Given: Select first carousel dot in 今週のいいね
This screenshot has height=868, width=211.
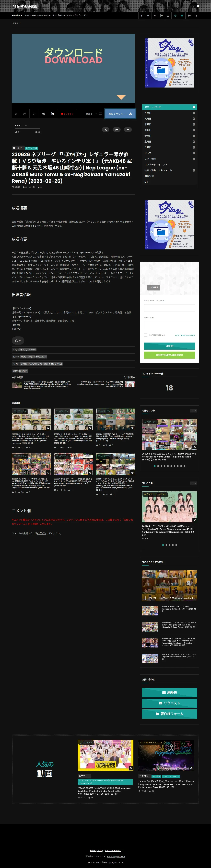Looking at the screenshot, I should tap(155, 466).
